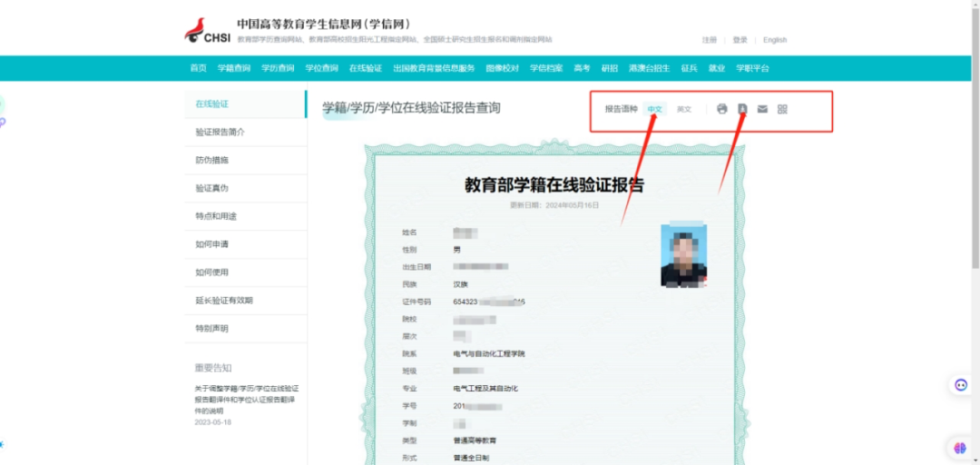The height and width of the screenshot is (465, 980).
Task: Open 研招 in the navigation bar
Action: coord(610,68)
